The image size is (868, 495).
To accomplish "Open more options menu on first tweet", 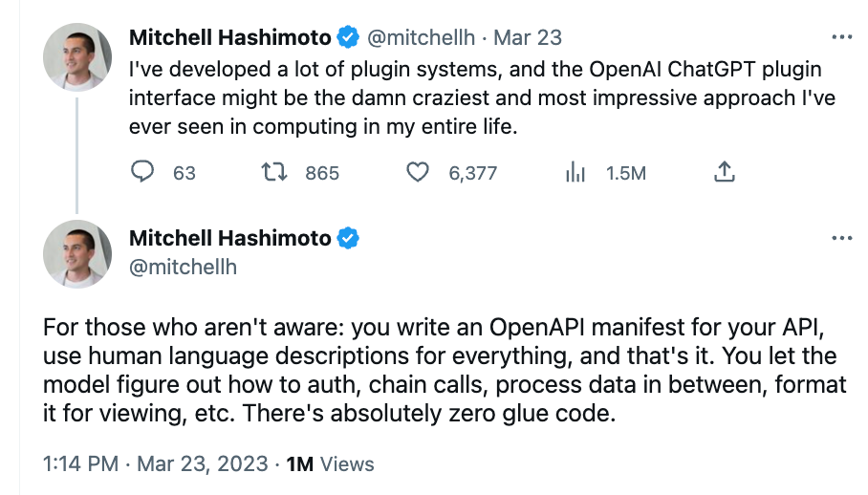I will coord(841,37).
